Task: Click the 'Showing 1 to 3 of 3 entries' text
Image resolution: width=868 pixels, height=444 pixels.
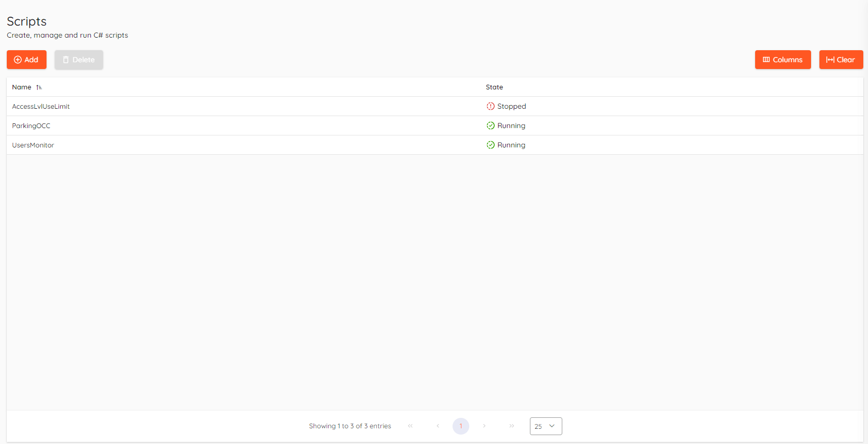Action: pyautogui.click(x=350, y=426)
